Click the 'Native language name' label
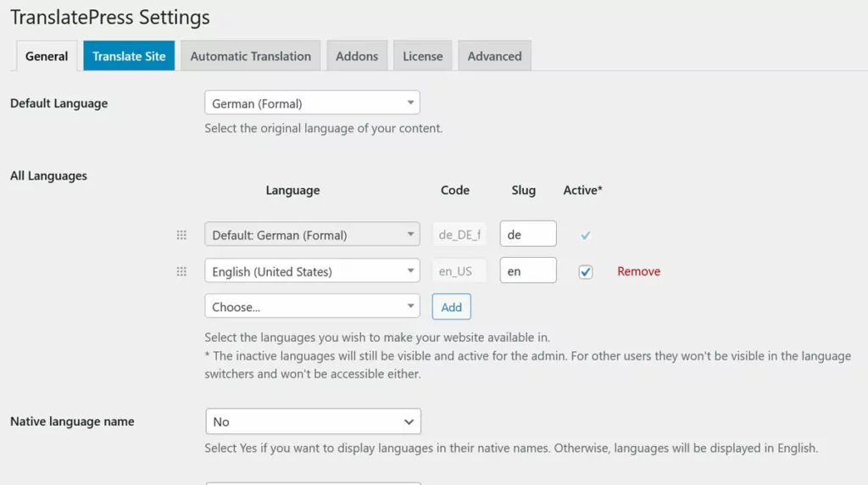Viewport: 868px width, 485px height. (x=72, y=421)
